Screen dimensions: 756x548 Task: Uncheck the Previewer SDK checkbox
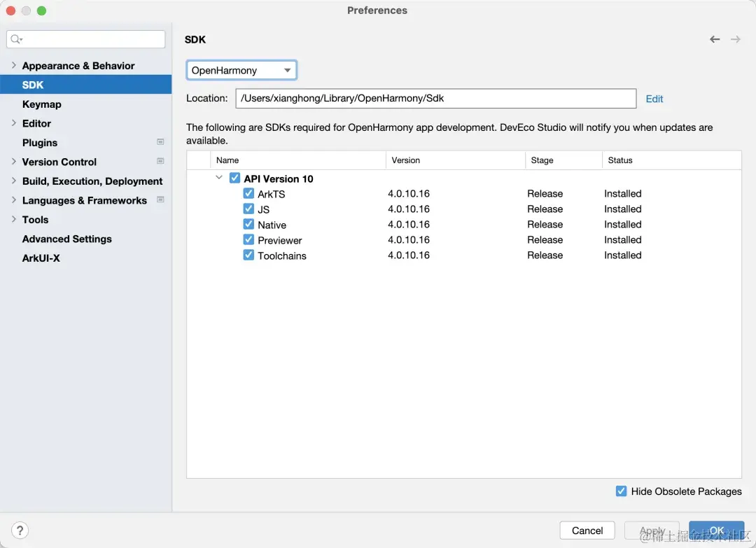pyautogui.click(x=248, y=239)
